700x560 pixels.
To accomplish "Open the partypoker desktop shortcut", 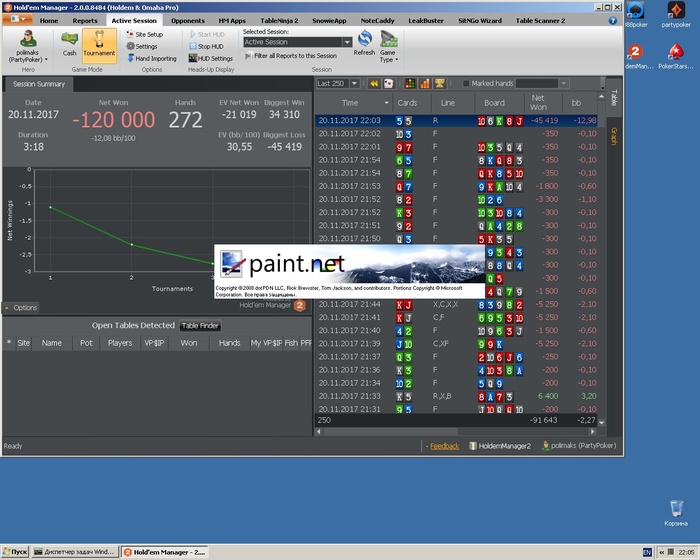I will click(x=676, y=15).
